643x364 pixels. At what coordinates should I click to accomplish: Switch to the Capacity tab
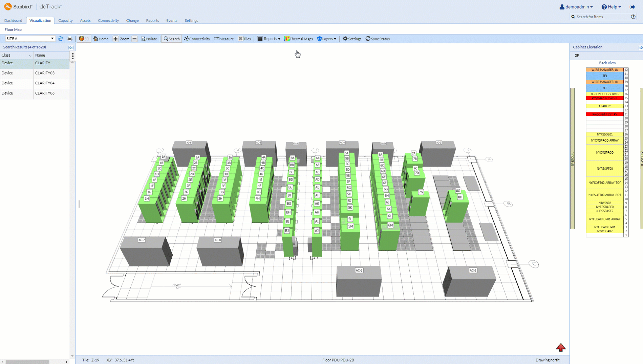click(x=65, y=21)
